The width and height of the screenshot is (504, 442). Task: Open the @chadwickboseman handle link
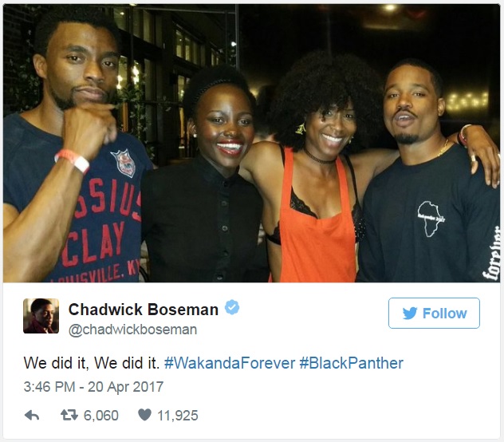coord(132,330)
